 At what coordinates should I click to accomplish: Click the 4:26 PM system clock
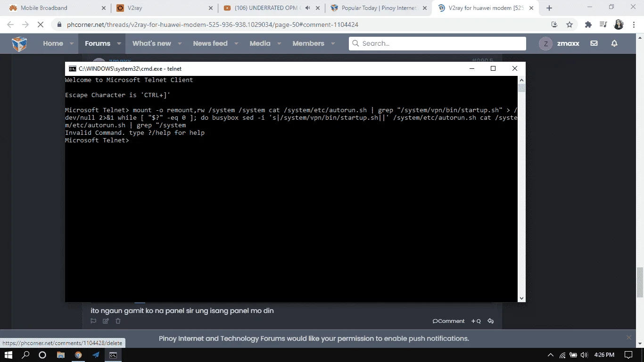coord(604,355)
